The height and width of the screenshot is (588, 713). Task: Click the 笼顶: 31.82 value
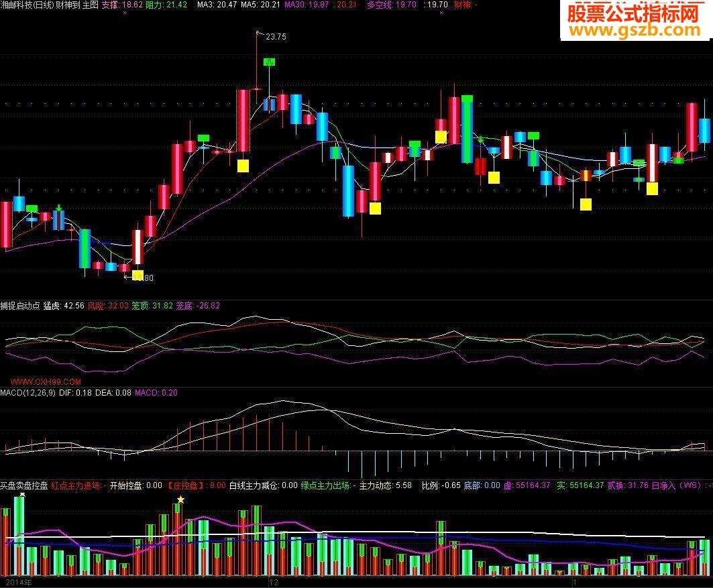(x=152, y=306)
